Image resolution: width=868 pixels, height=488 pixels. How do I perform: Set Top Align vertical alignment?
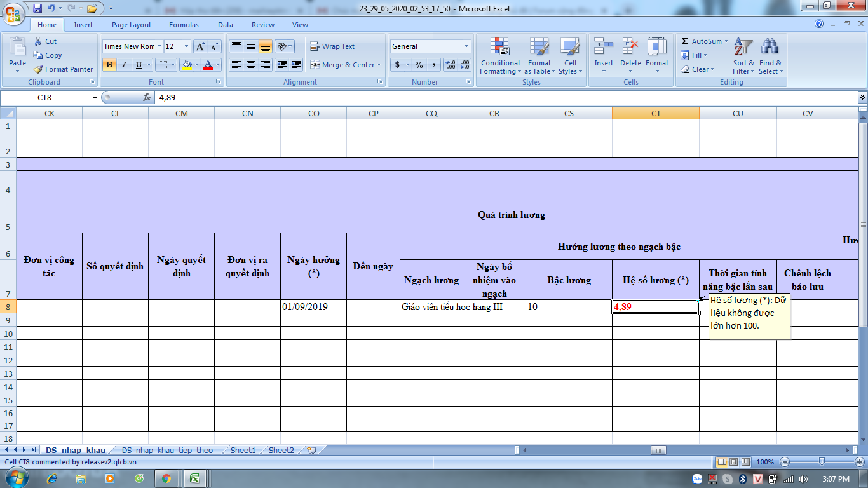point(236,46)
